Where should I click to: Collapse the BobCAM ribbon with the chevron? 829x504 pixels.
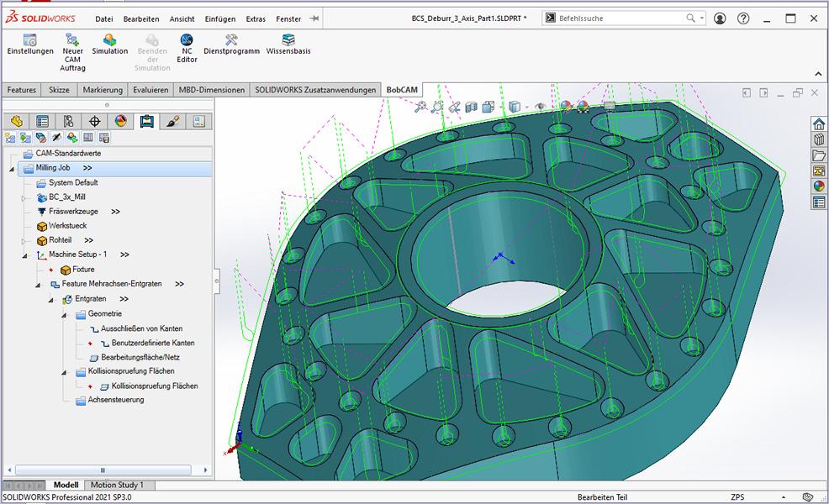(x=818, y=74)
